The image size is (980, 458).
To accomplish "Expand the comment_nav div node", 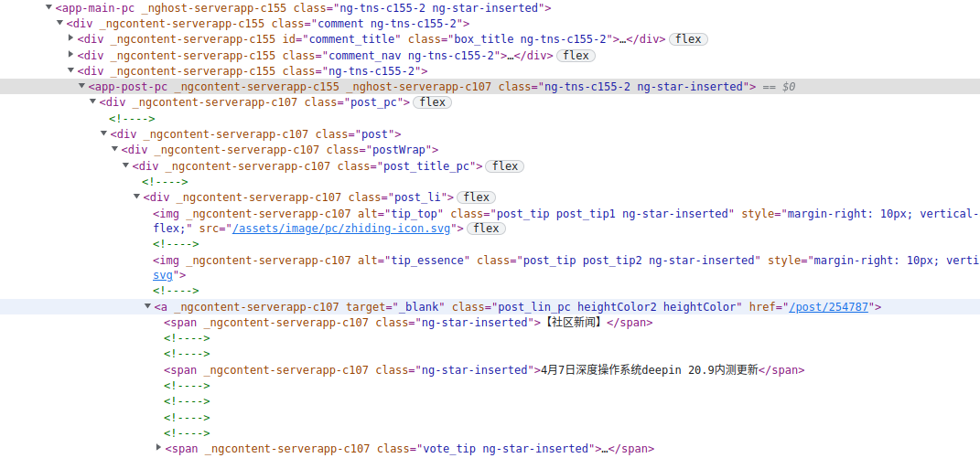I will [x=71, y=54].
